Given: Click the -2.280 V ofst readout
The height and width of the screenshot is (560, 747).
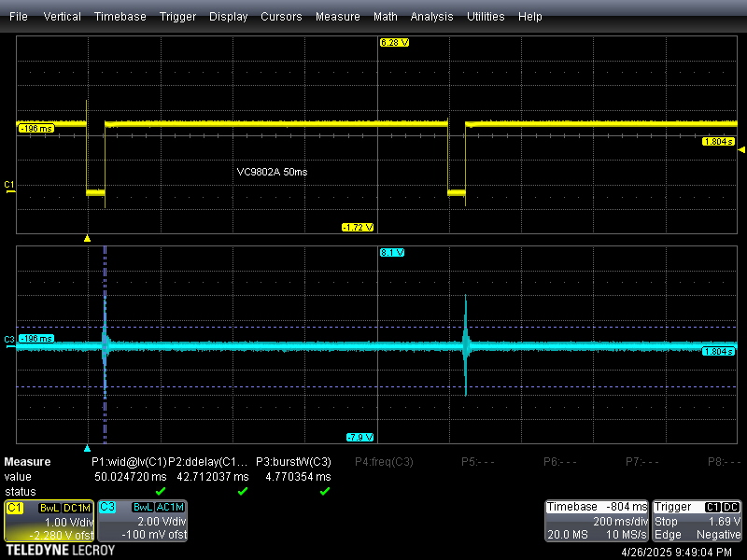Looking at the screenshot, I should point(63,535).
